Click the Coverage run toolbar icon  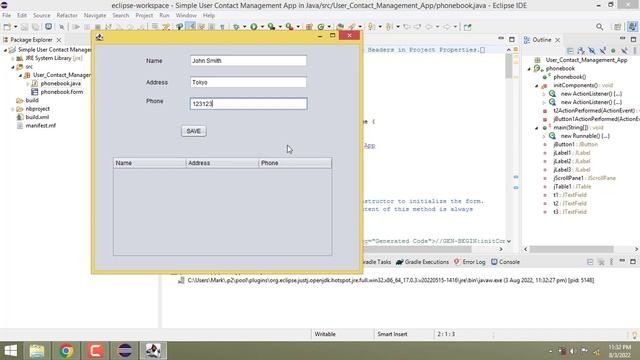pyautogui.click(x=271, y=27)
